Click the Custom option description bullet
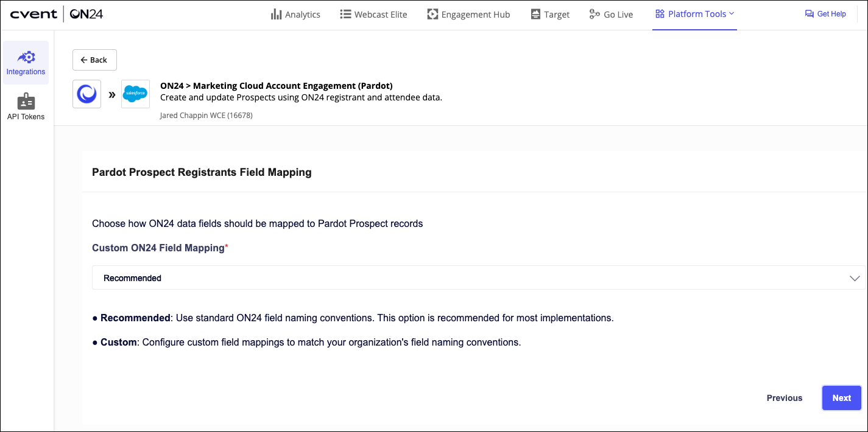 [306, 342]
